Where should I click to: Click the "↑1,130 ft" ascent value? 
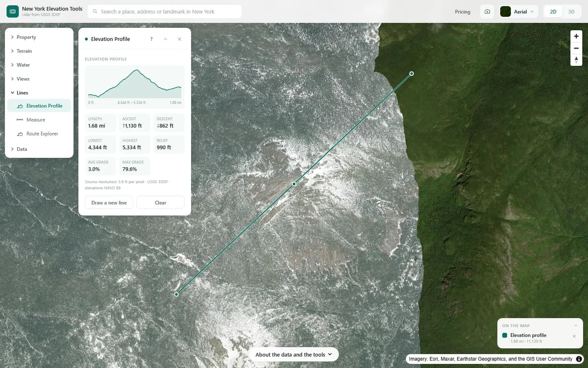pos(132,126)
